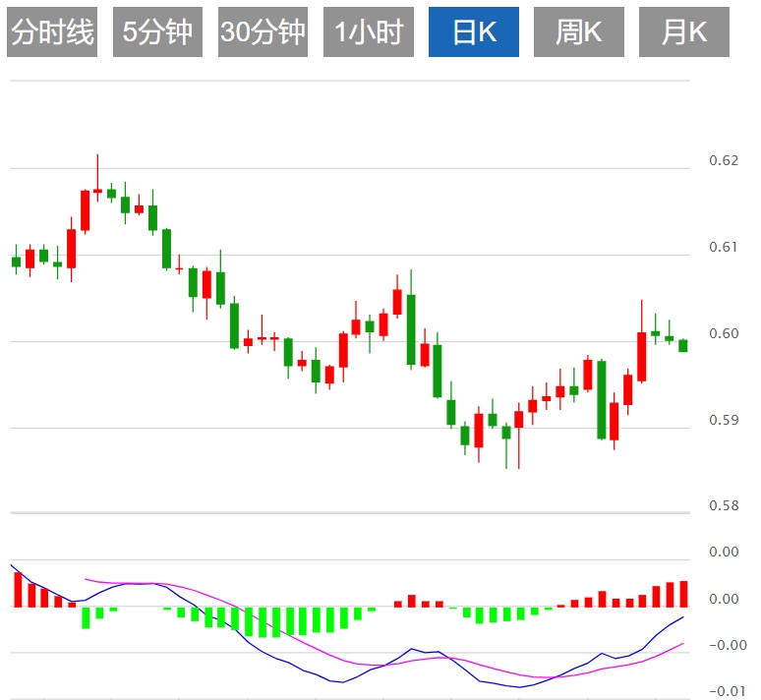Select the highlighted 日K tab
Viewport: 761px width, 700px height.
474,32
